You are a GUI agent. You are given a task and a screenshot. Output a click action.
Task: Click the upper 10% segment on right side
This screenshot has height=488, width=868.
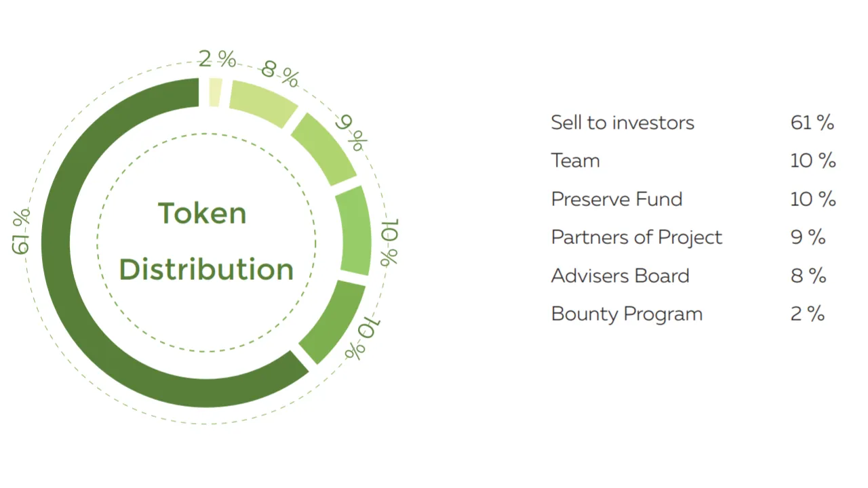coord(354,230)
